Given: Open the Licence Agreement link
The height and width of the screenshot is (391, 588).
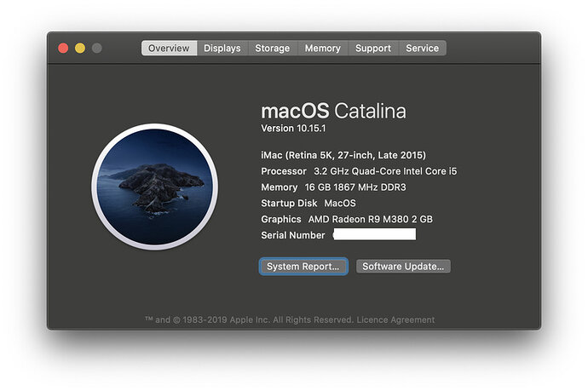Looking at the screenshot, I should 395,319.
